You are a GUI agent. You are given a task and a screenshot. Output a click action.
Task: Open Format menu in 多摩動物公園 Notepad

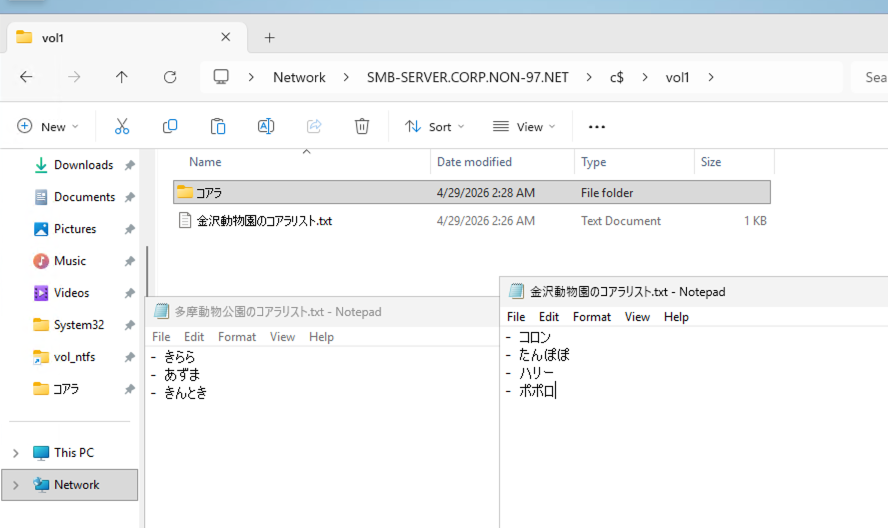pos(237,337)
